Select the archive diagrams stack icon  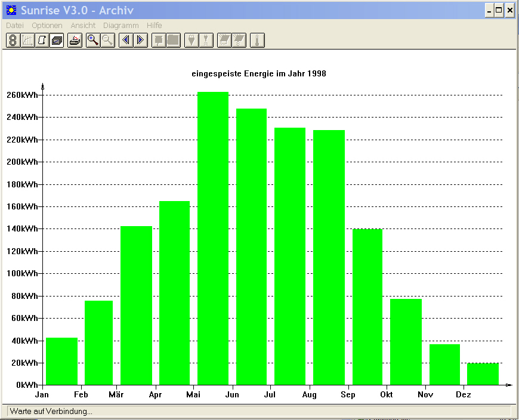coord(57,41)
